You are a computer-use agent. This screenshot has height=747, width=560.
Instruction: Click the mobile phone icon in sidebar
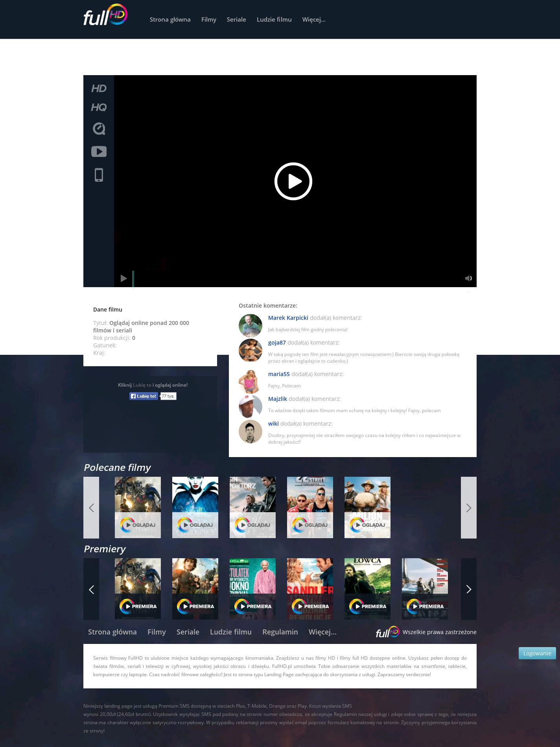point(99,175)
